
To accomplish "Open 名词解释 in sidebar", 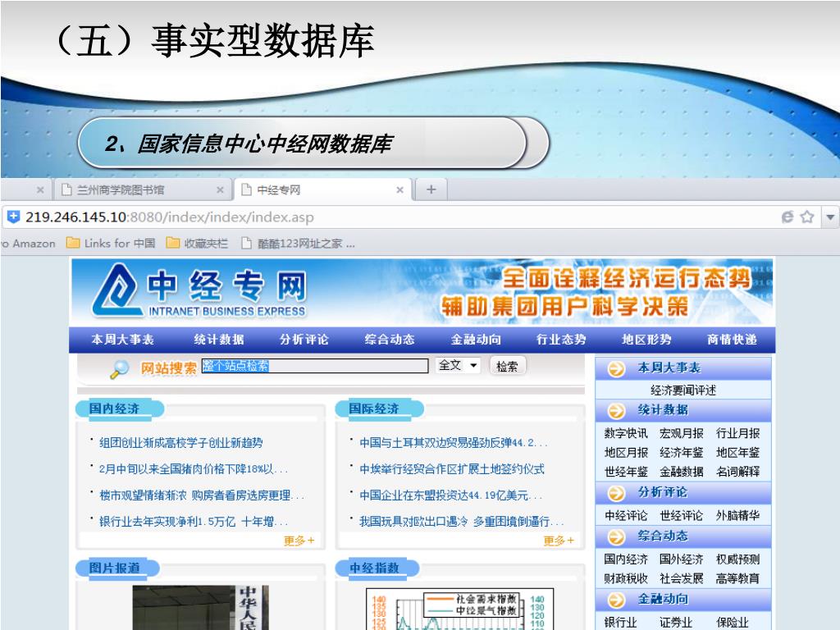I will [737, 472].
